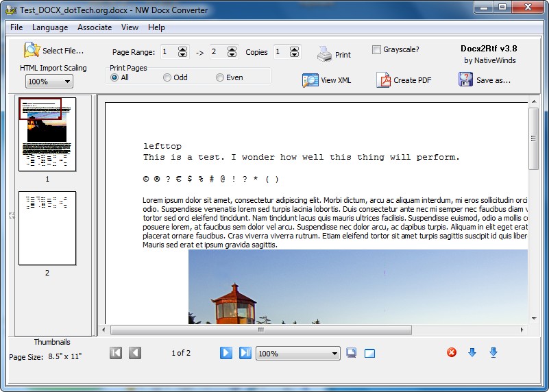This screenshot has width=549, height=392.
Task: Click the Page Range start input field
Action: pyautogui.click(x=168, y=52)
